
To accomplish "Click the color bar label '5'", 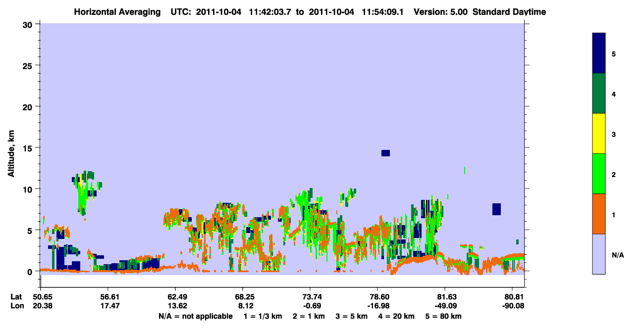I will (614, 53).
